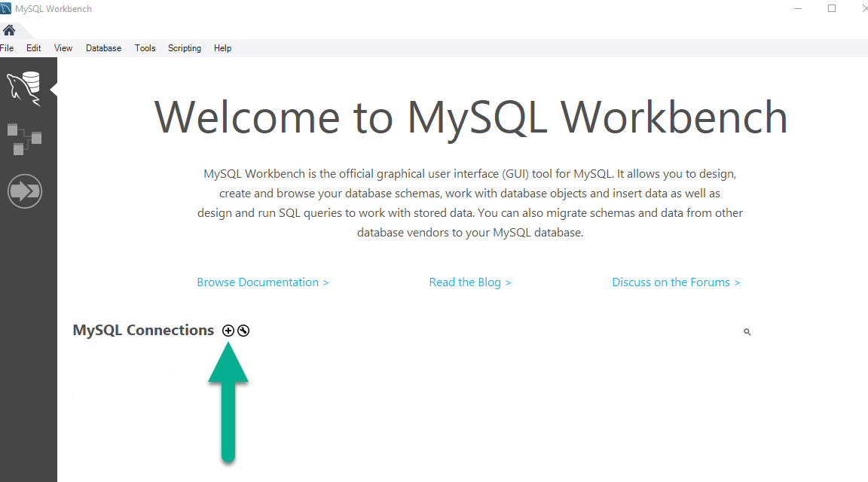
Task: Click the MySQL Connections section heading
Action: click(x=143, y=330)
